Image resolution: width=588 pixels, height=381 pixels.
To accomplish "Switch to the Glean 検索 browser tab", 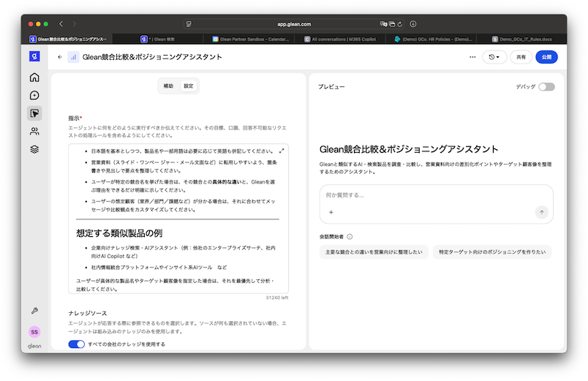I will coord(157,39).
